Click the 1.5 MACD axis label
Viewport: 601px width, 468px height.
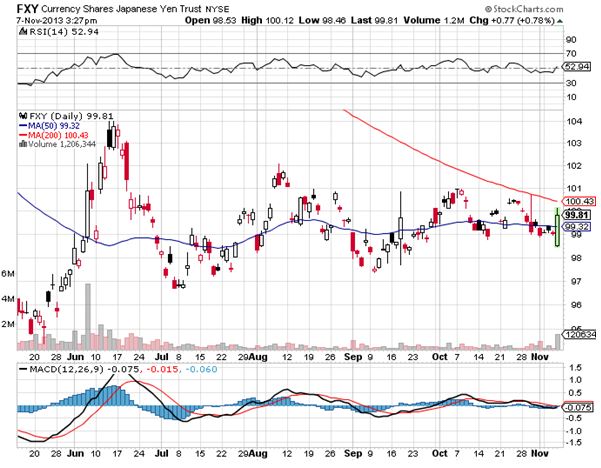click(573, 368)
